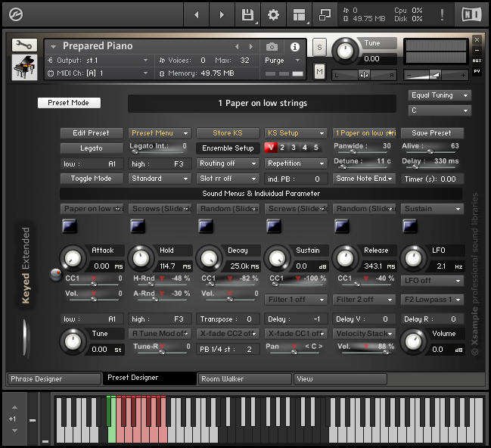Click the small sphere icon beside the Attack CC1 slider
This screenshot has width=491, height=448.
click(x=56, y=275)
